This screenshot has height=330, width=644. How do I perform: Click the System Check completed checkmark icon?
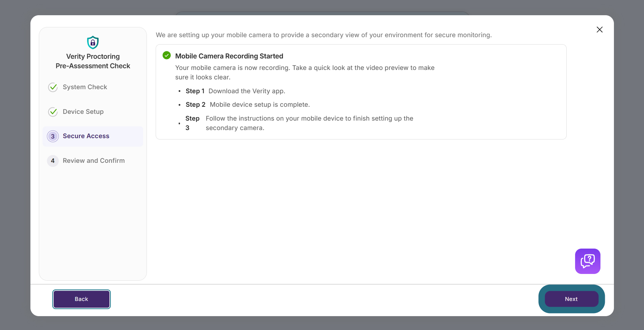53,87
